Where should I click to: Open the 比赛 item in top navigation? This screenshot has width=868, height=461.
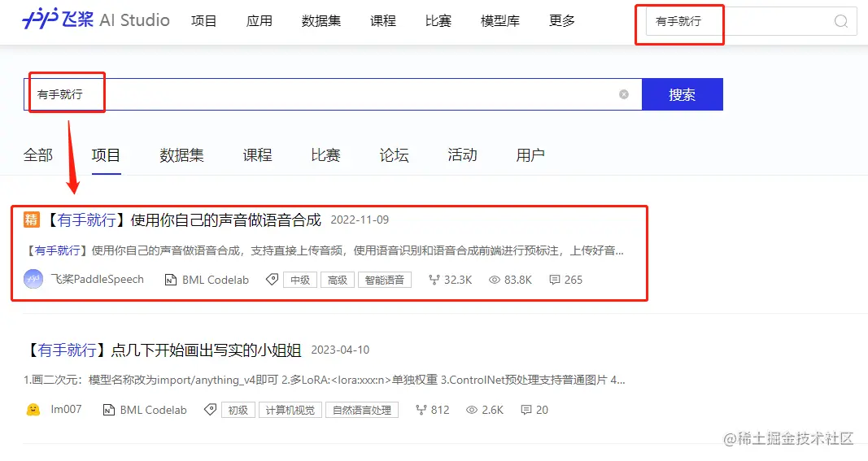[x=438, y=21]
